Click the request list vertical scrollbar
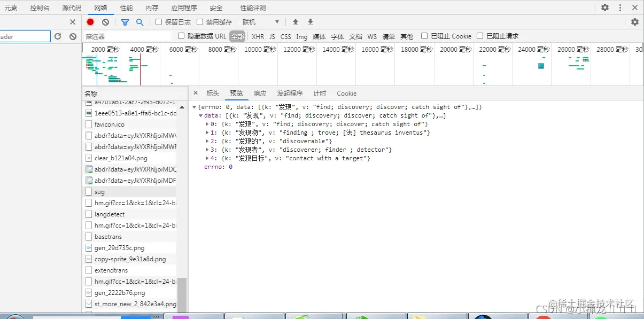This screenshot has height=319, width=644. point(182,295)
